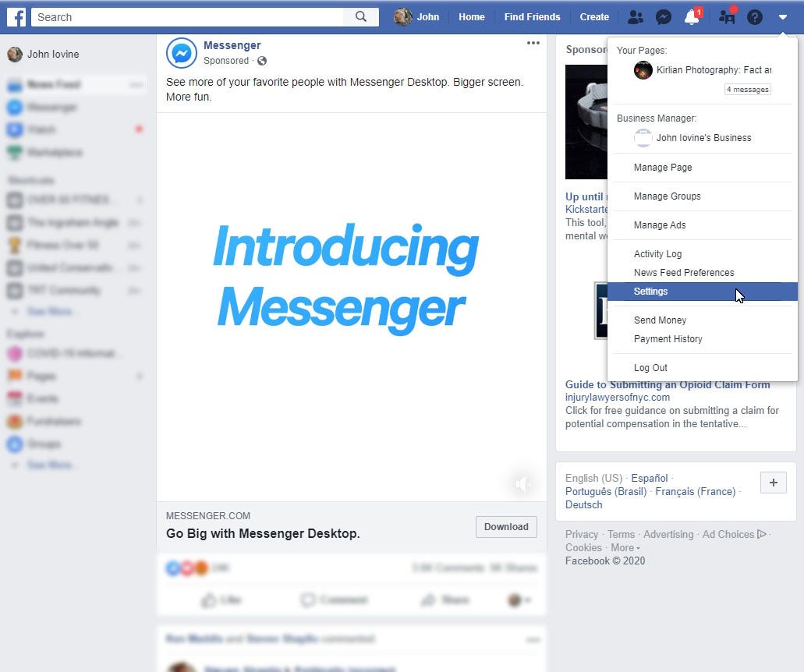Switch language to Deutsch

(583, 505)
